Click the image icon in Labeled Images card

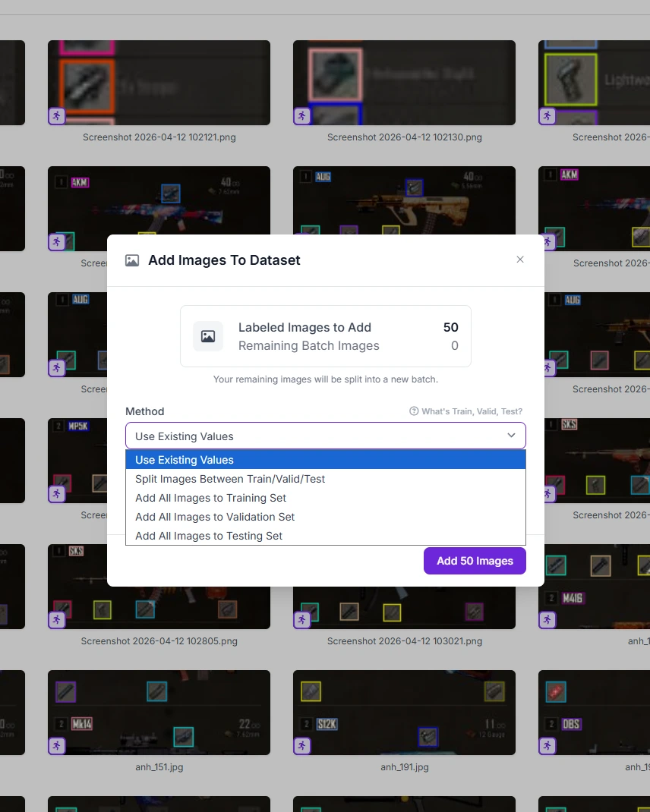(208, 337)
